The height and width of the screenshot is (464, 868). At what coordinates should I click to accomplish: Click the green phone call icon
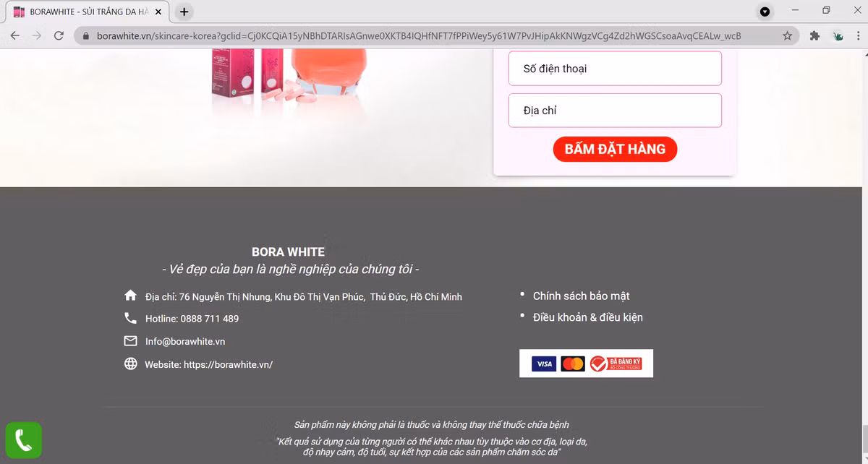pos(23,439)
